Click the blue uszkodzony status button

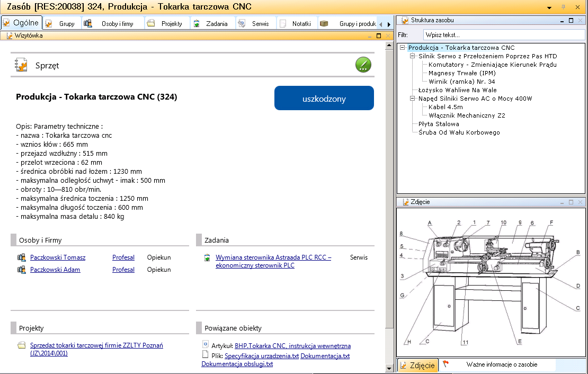[324, 99]
